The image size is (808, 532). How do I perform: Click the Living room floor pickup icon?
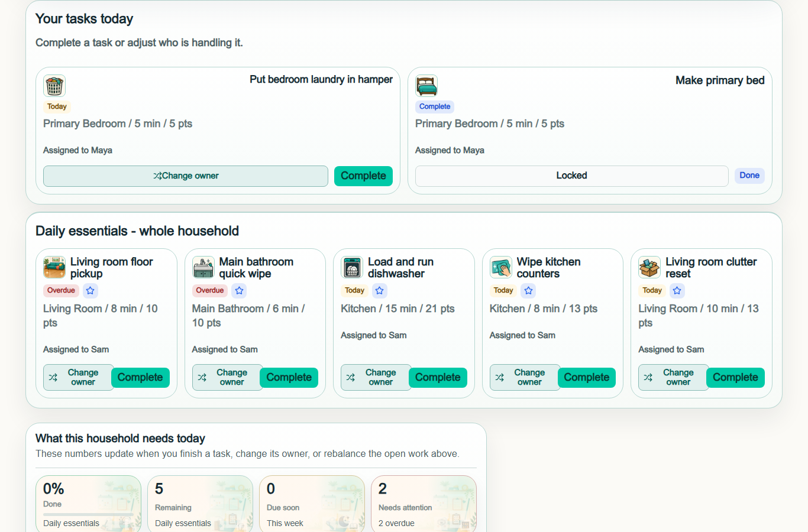(54, 268)
